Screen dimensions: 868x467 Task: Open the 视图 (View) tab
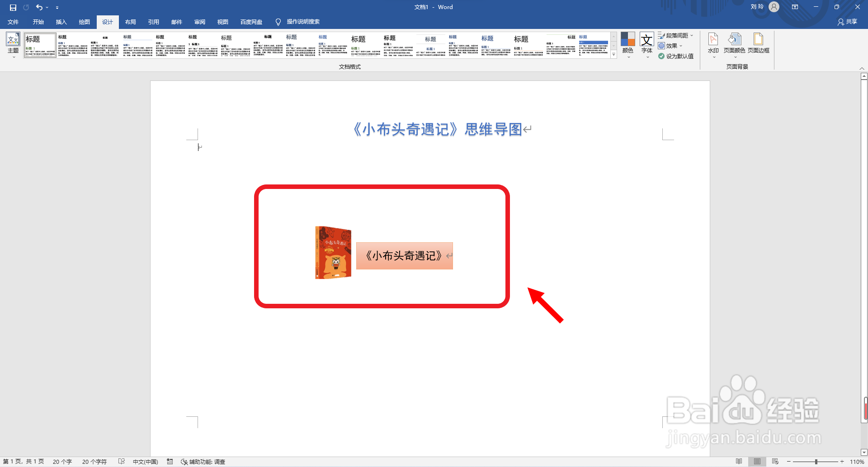click(222, 22)
